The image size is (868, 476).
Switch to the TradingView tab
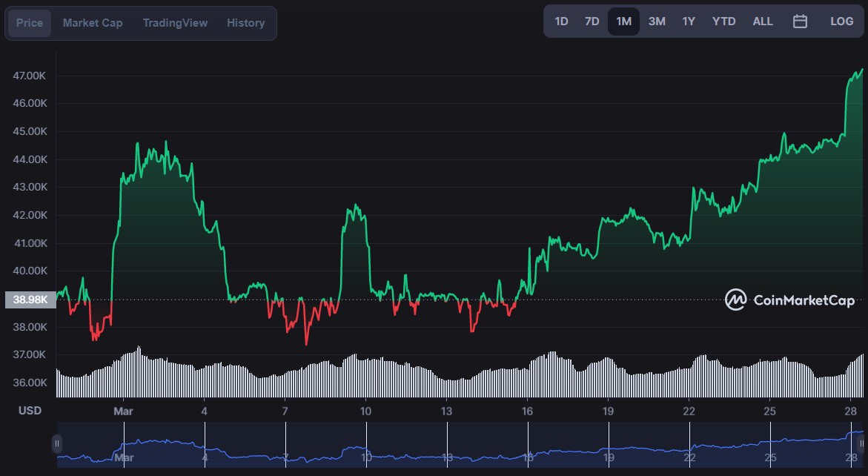[x=175, y=23]
